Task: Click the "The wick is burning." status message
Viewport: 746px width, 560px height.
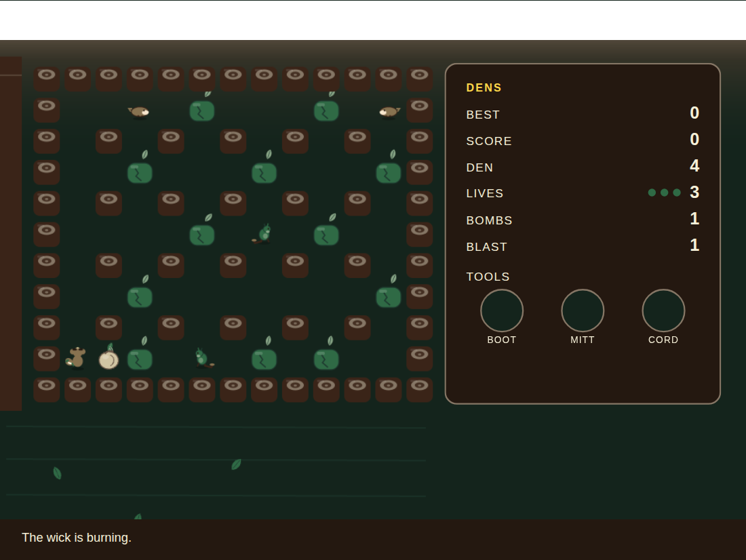Action: pos(77,538)
